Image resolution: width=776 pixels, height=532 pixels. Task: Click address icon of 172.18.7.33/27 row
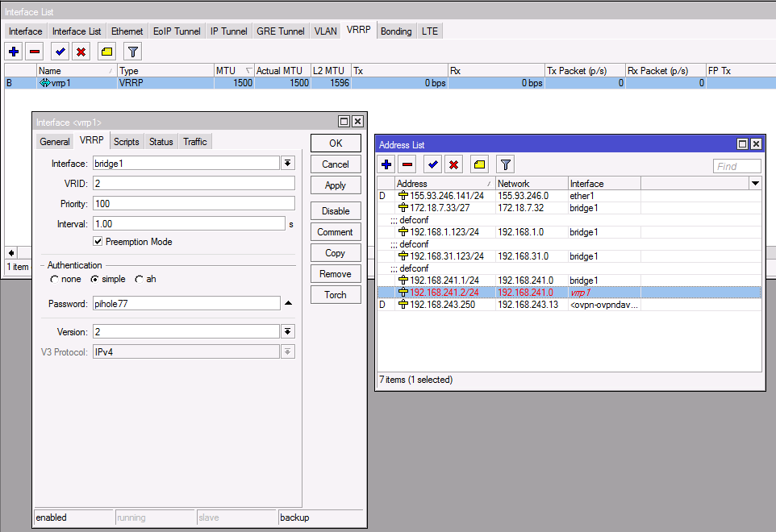click(403, 208)
